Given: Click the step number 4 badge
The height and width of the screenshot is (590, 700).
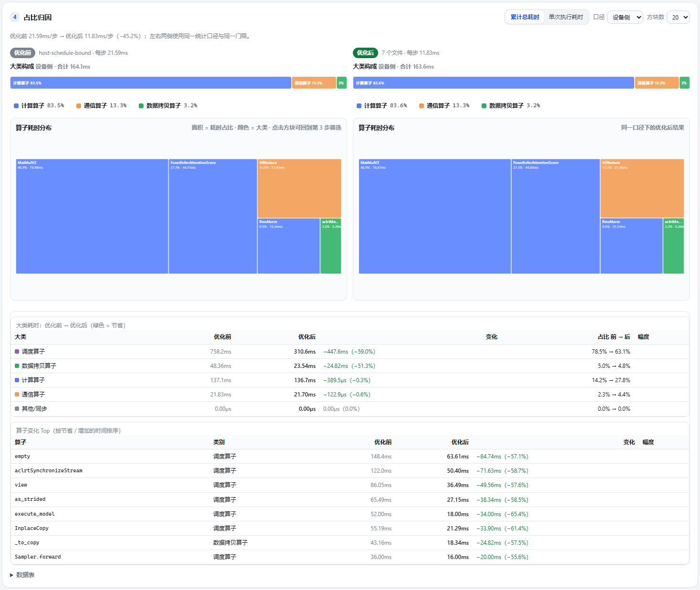Looking at the screenshot, I should coord(15,17).
